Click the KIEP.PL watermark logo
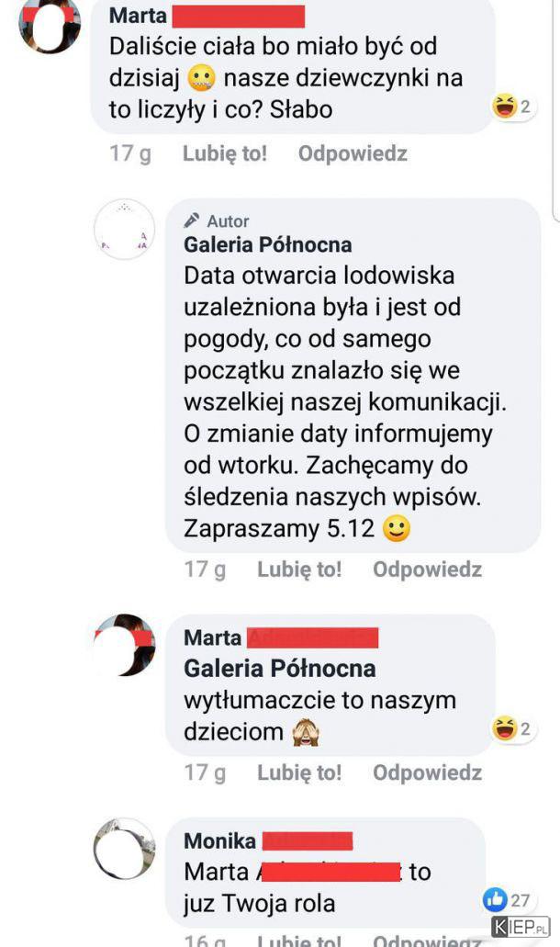The width and height of the screenshot is (560, 947). (x=521, y=927)
